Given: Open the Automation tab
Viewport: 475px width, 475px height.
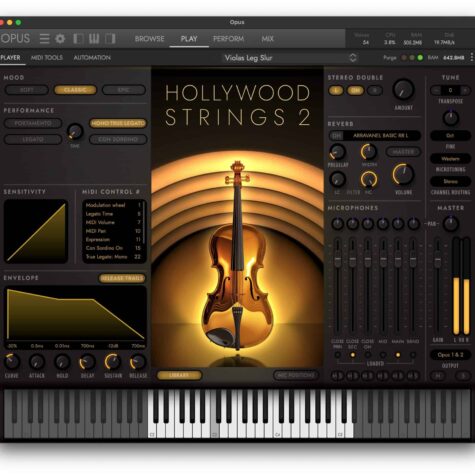Looking at the screenshot, I should pyautogui.click(x=92, y=58).
